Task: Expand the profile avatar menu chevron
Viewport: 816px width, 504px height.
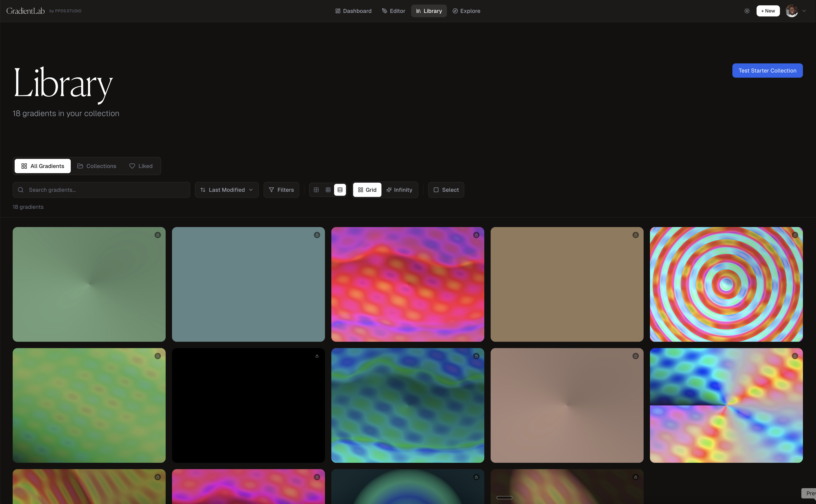Action: (804, 11)
